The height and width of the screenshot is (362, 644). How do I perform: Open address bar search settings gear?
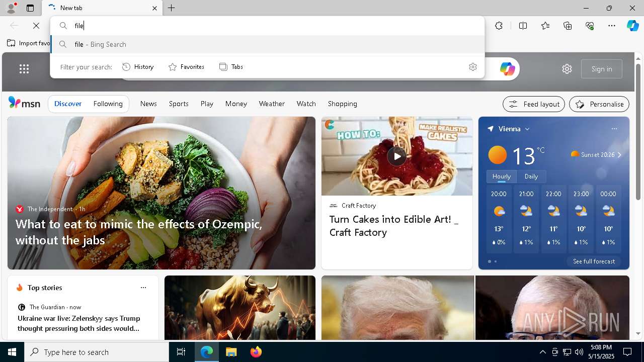point(473,67)
